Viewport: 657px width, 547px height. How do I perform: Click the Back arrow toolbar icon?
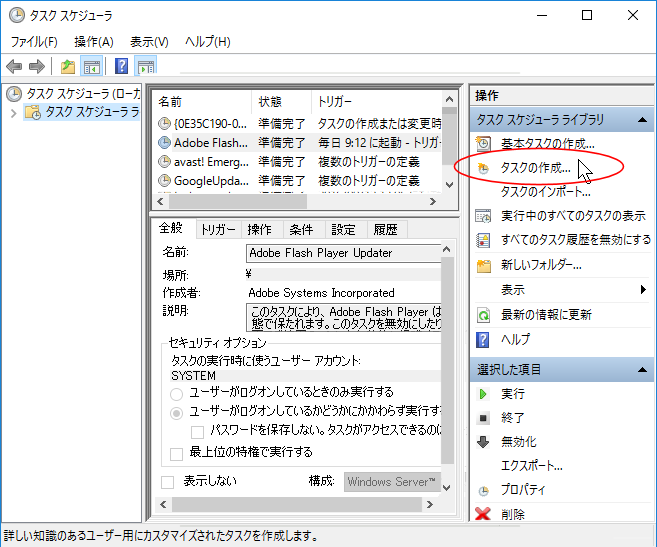click(14, 67)
